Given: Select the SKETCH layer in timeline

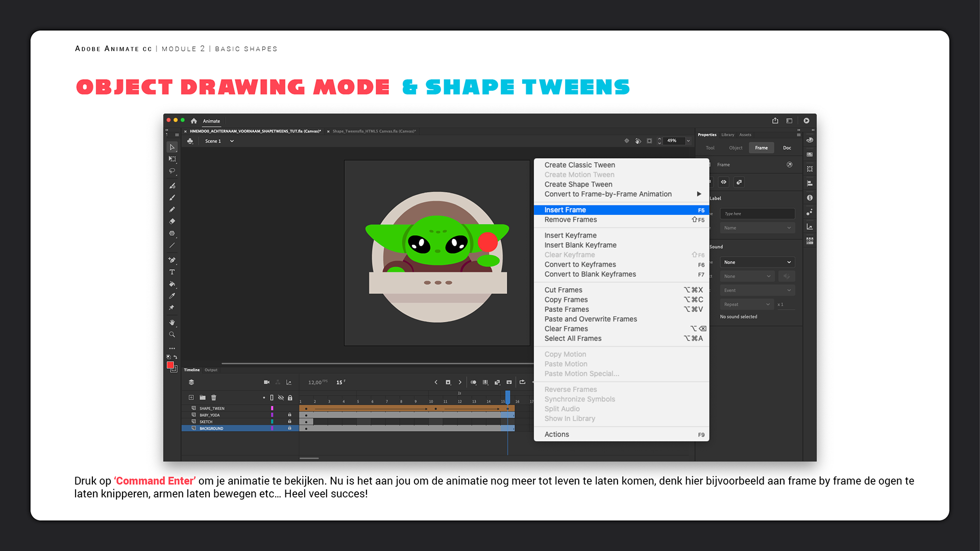Looking at the screenshot, I should click(x=206, y=422).
